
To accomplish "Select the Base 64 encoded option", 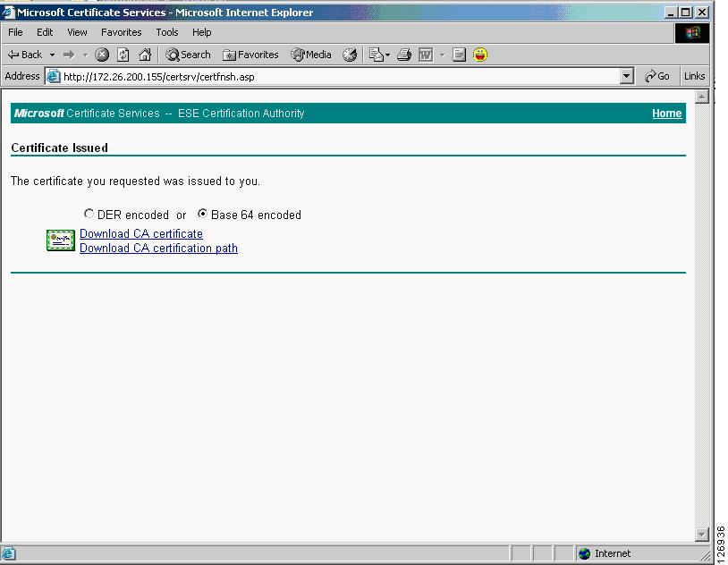I will pos(202,214).
